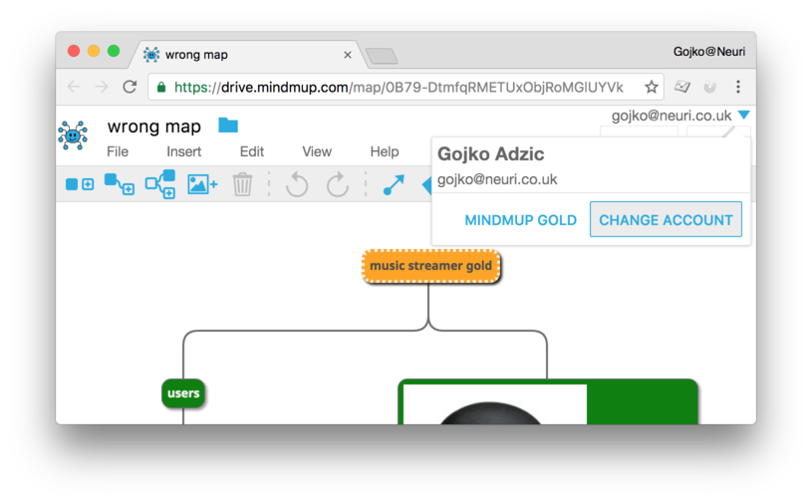Bookmark this page with the star icon
Screen dimensions: 812x504
[651, 87]
